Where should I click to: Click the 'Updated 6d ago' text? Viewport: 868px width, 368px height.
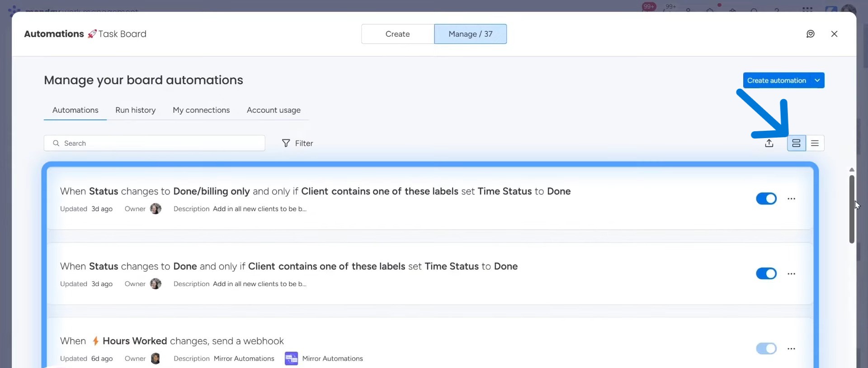86,358
